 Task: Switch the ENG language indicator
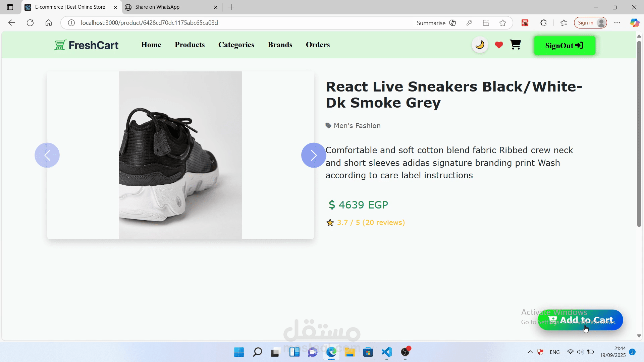[554, 352]
